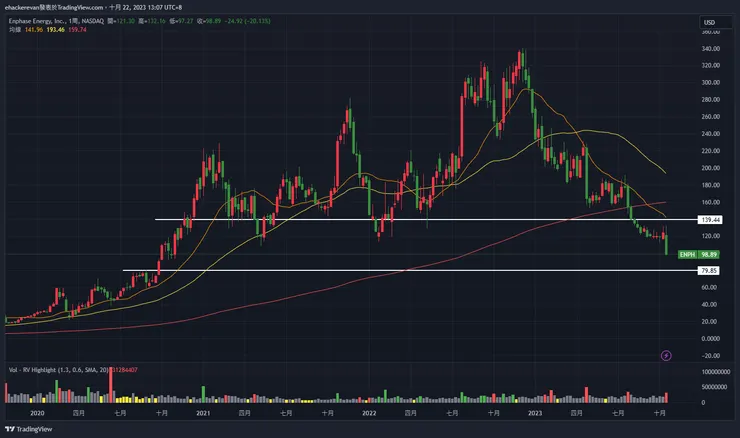Select the white horizontal line at 79.85
The height and width of the screenshot is (438, 740).
[410, 270]
